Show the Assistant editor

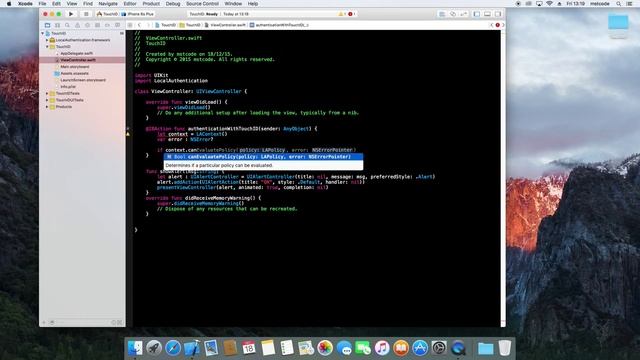pyautogui.click(x=453, y=14)
